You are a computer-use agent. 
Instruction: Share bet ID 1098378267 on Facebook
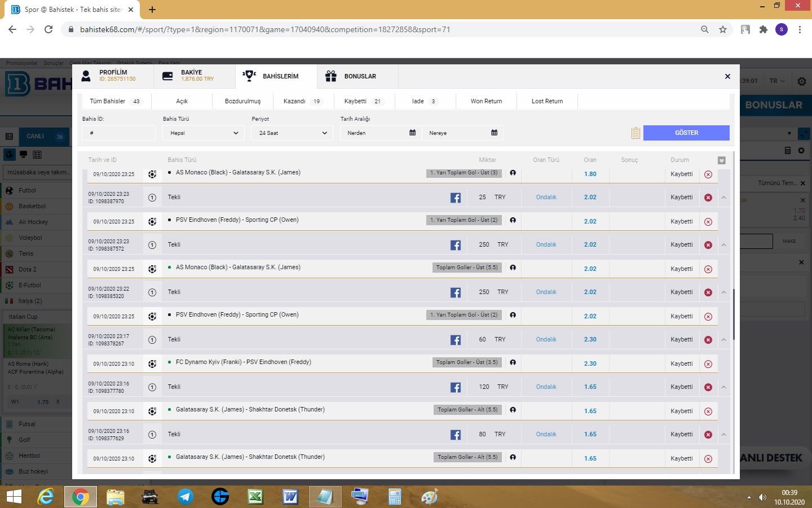pyautogui.click(x=456, y=340)
